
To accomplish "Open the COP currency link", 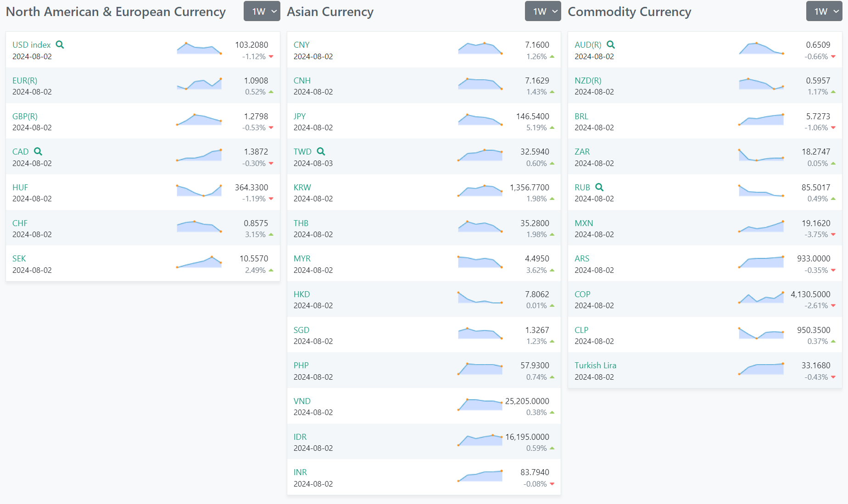I will (x=582, y=294).
